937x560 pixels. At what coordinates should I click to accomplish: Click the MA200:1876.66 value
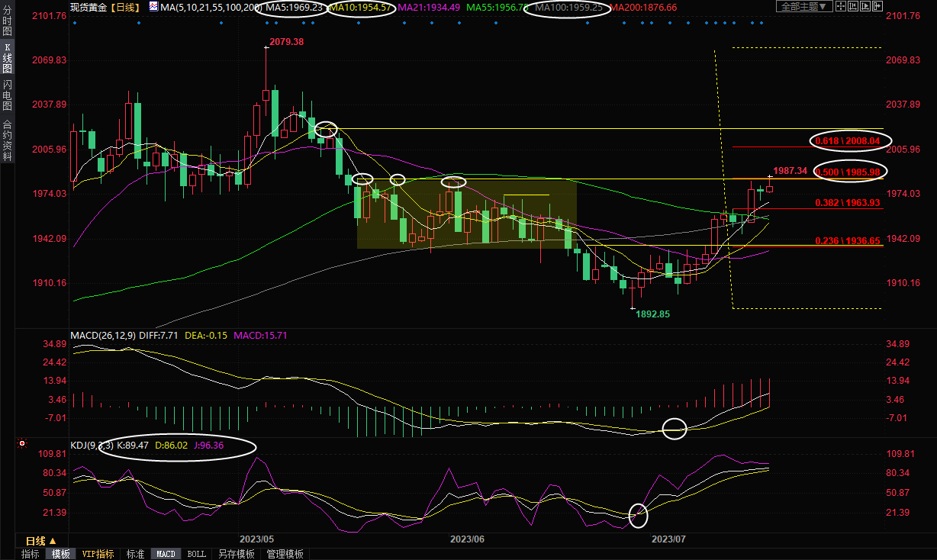pos(643,7)
